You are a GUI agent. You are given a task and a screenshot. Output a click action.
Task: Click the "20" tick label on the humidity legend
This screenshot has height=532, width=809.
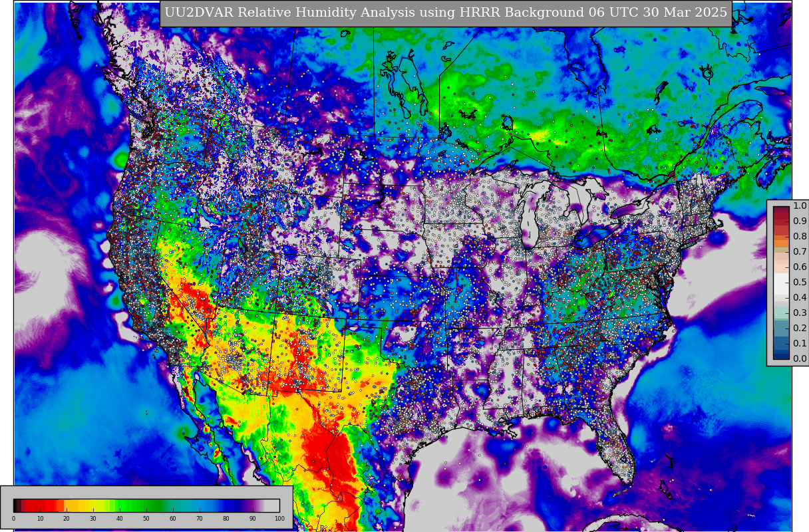tap(67, 519)
